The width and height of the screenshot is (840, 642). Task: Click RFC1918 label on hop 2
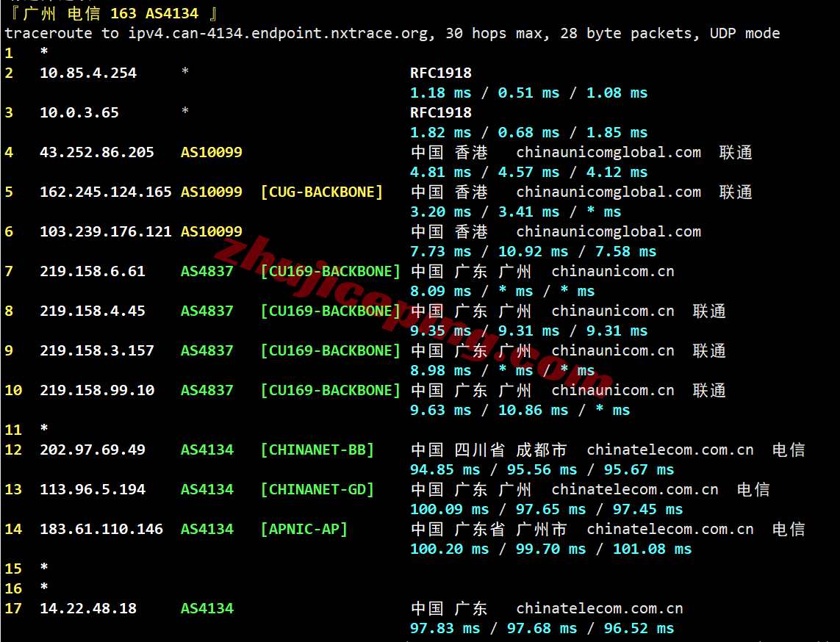click(440, 73)
